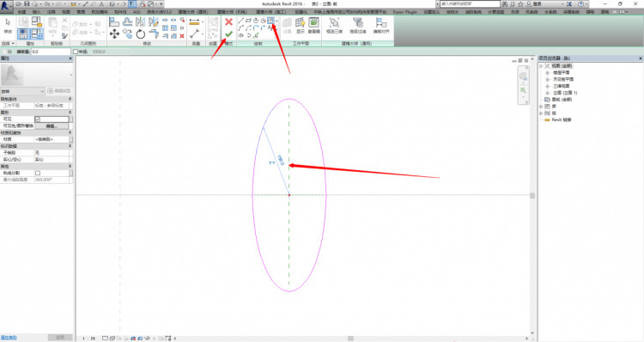The height and width of the screenshot is (342, 644).
Task: Cancel edit mode with the red X
Action: 228,21
